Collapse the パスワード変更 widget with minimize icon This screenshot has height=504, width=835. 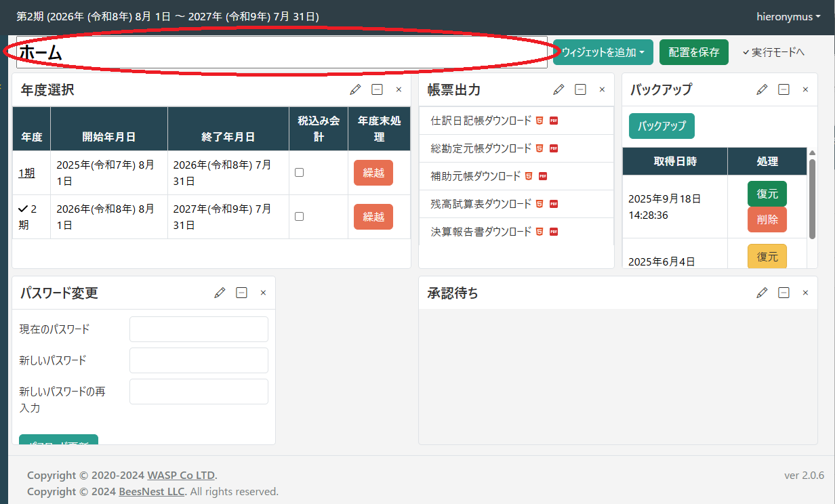[x=241, y=293]
